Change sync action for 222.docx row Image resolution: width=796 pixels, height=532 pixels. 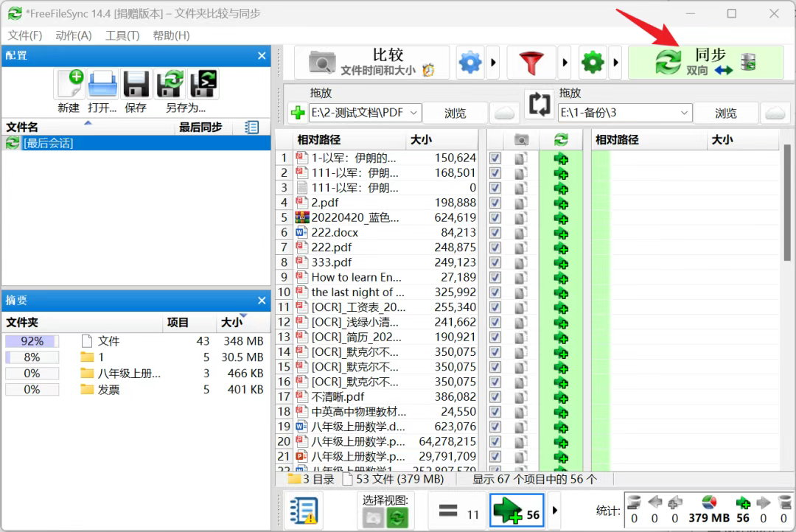561,234
